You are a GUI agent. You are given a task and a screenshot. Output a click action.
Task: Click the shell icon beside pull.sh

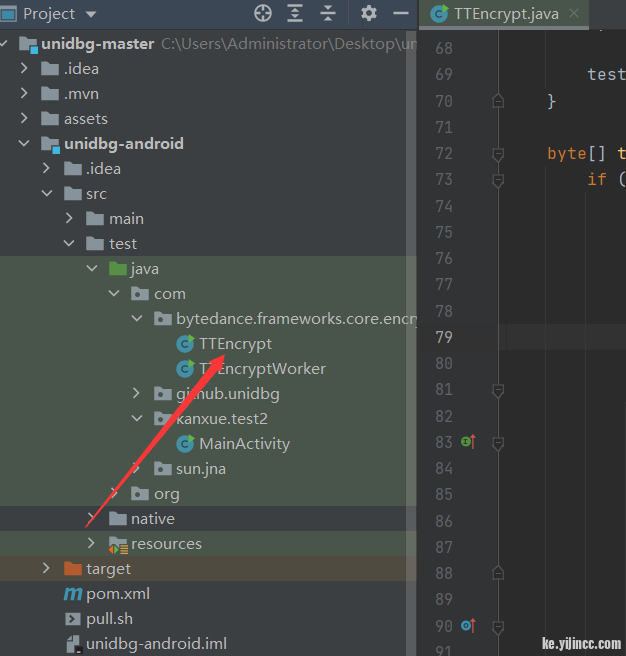pyautogui.click(x=73, y=619)
